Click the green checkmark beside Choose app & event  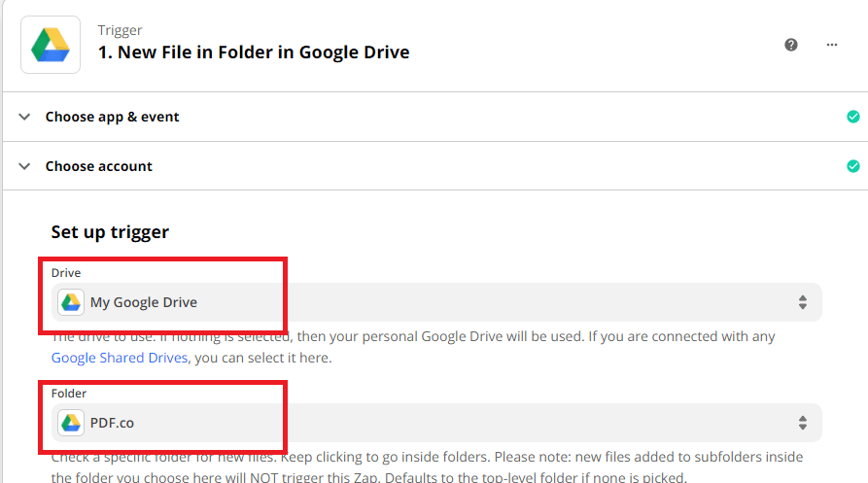point(852,117)
